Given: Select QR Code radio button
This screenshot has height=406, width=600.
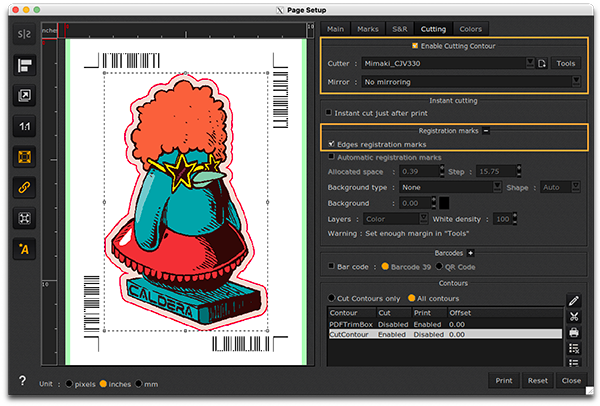Looking at the screenshot, I should (x=439, y=266).
